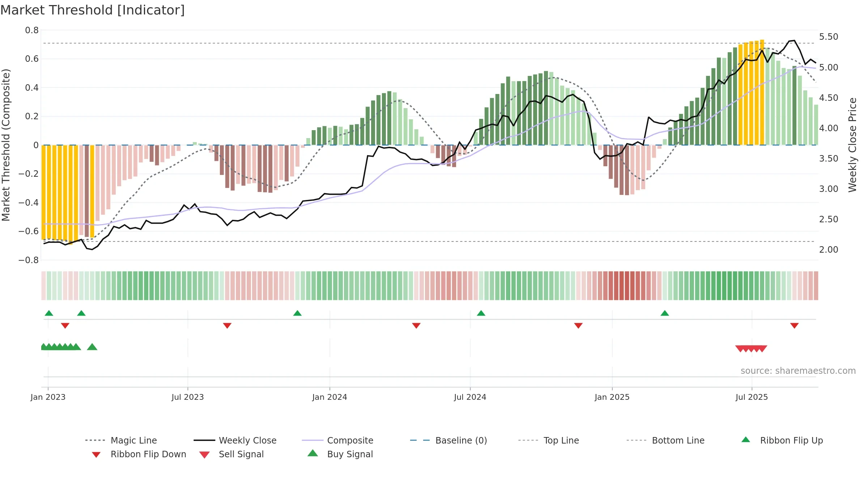Image resolution: width=868 pixels, height=488 pixels.
Task: Click the red Sell Signal legend triangle
Action: pos(204,455)
